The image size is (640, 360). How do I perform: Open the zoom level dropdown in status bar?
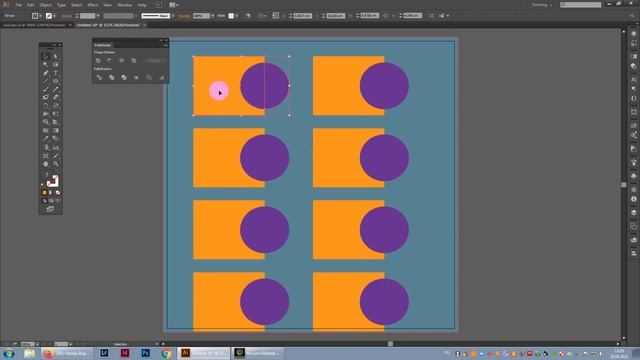click(x=37, y=344)
